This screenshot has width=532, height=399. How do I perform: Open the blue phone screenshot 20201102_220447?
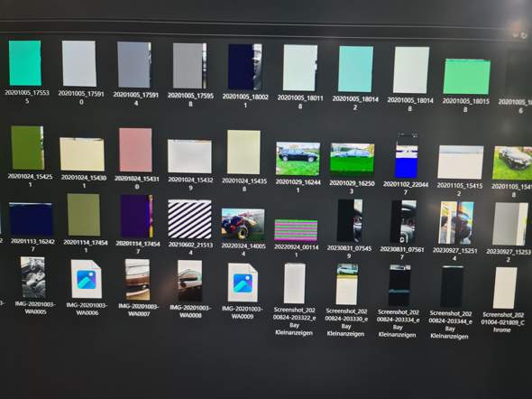tap(406, 156)
